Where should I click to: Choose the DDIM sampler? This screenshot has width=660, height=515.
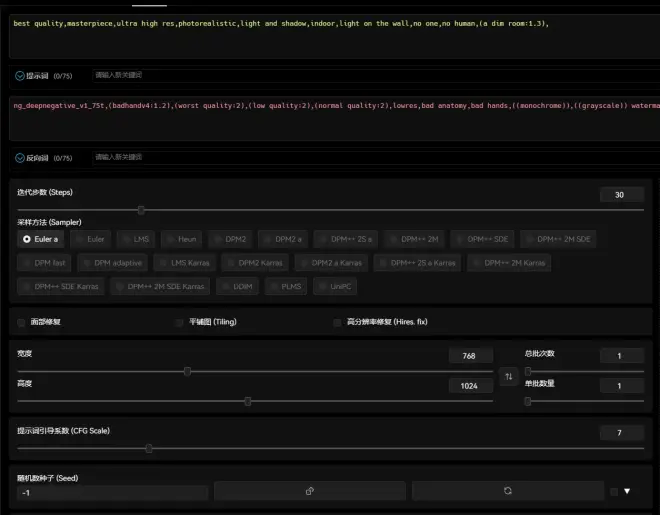237,287
